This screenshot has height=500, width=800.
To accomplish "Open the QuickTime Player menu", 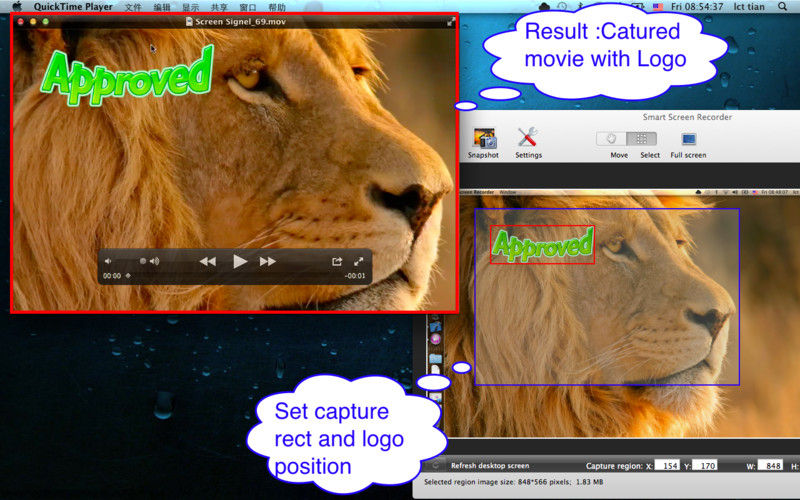I will pyautogui.click(x=73, y=7).
